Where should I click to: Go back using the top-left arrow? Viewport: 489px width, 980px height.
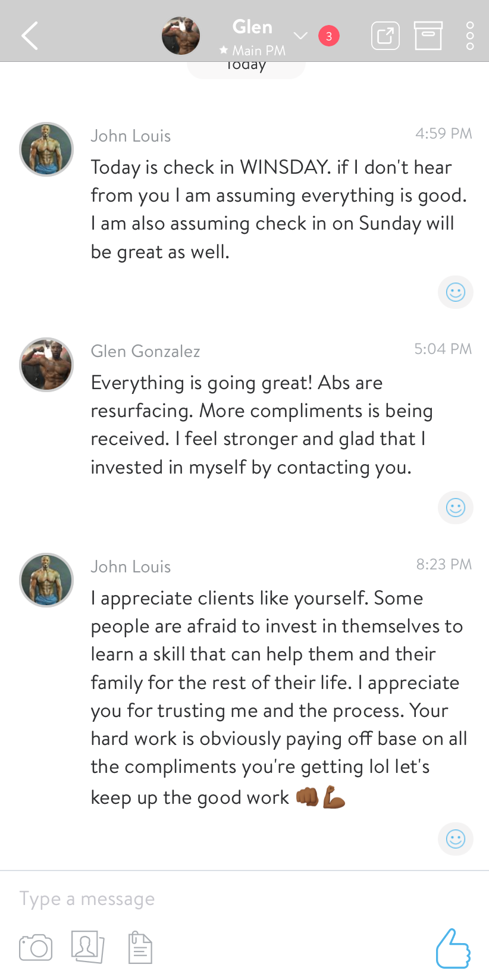pos(30,36)
